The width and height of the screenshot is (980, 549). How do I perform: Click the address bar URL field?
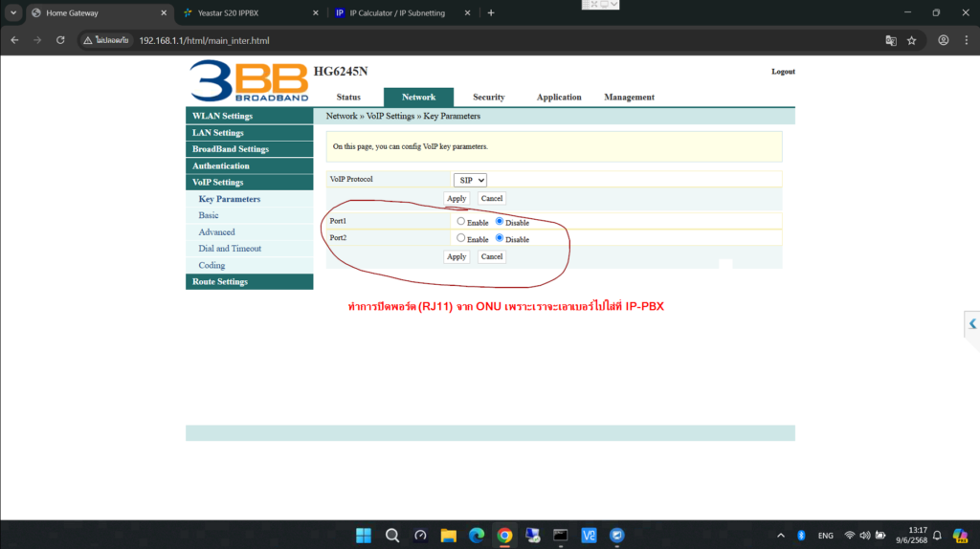click(x=204, y=40)
